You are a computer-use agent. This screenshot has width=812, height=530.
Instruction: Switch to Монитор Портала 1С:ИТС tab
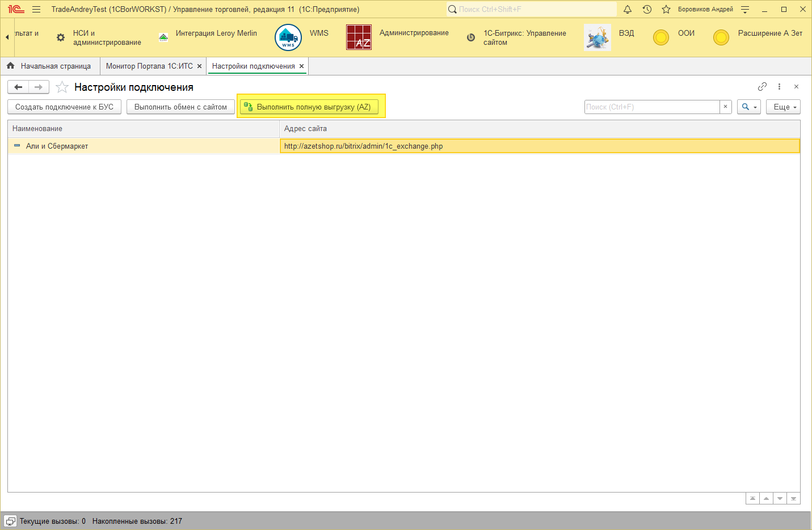tap(149, 66)
